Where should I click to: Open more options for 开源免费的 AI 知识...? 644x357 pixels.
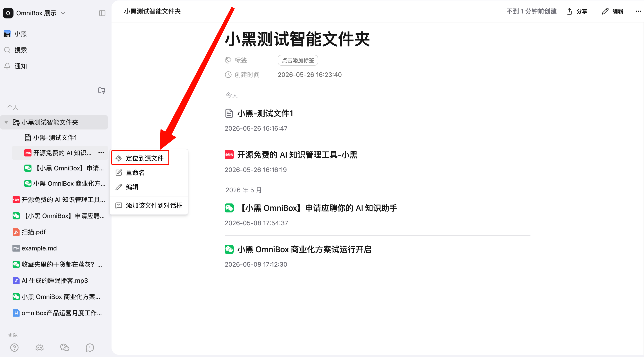(x=101, y=152)
